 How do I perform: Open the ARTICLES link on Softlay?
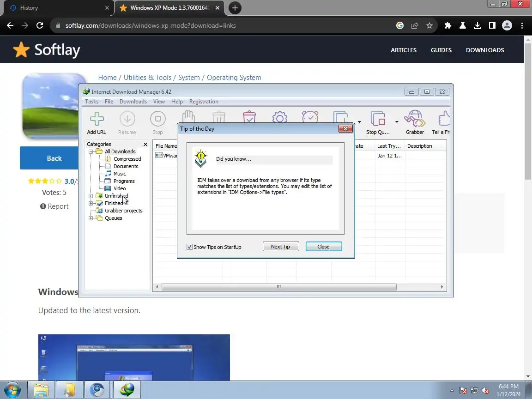[x=404, y=50]
